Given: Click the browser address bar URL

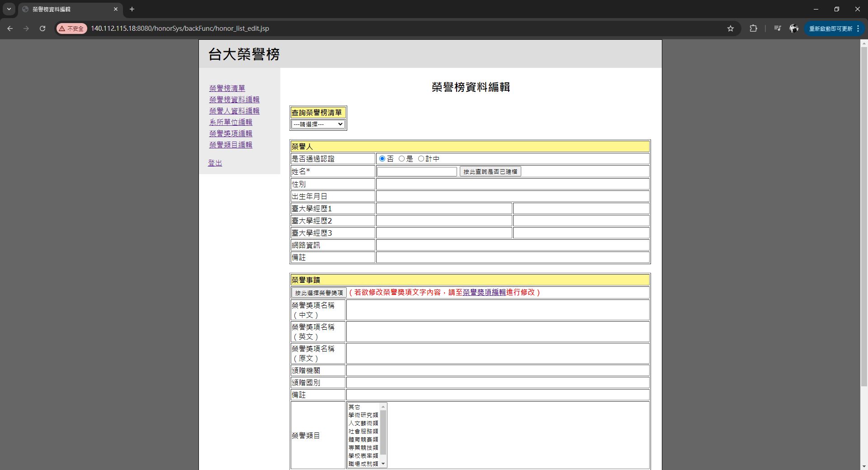Looking at the screenshot, I should pos(180,28).
